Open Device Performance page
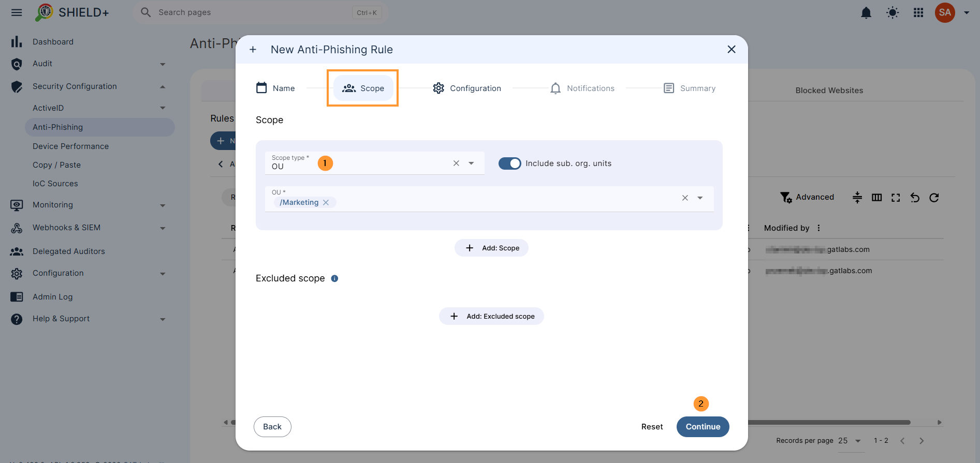The height and width of the screenshot is (463, 980). tap(70, 146)
